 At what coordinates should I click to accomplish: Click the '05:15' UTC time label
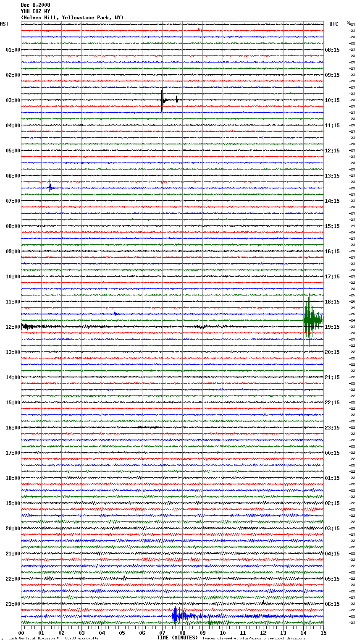(x=332, y=579)
